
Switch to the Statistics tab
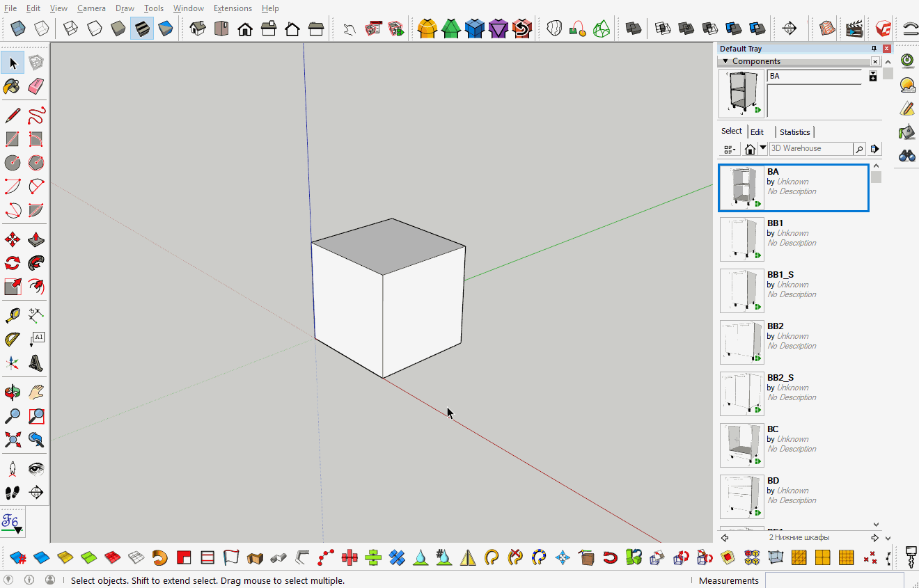pos(794,132)
